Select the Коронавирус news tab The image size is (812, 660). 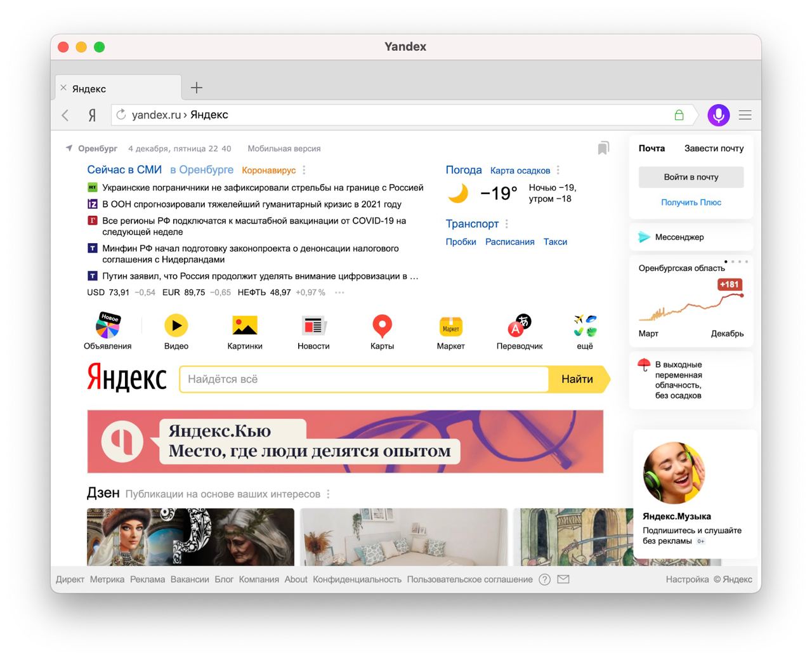pos(269,170)
